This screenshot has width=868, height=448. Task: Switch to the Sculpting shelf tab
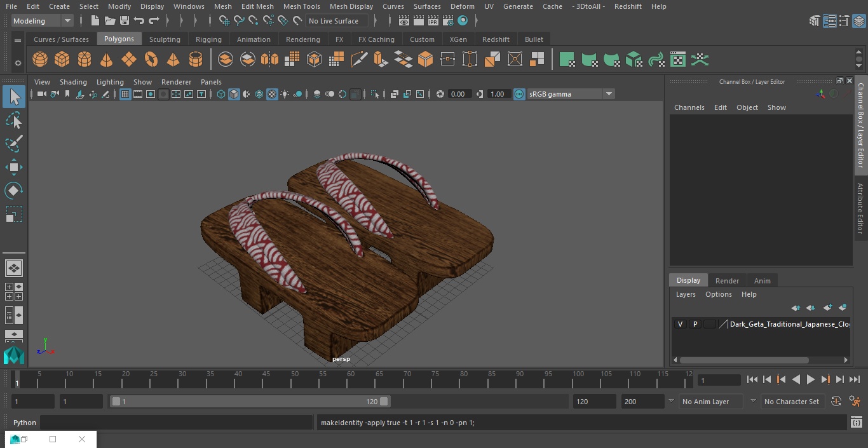click(x=165, y=39)
